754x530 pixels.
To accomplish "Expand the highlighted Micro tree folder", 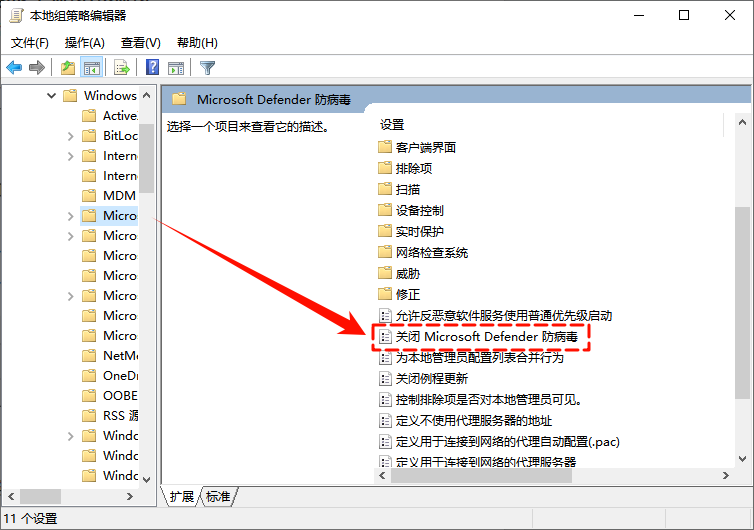I will [71, 216].
